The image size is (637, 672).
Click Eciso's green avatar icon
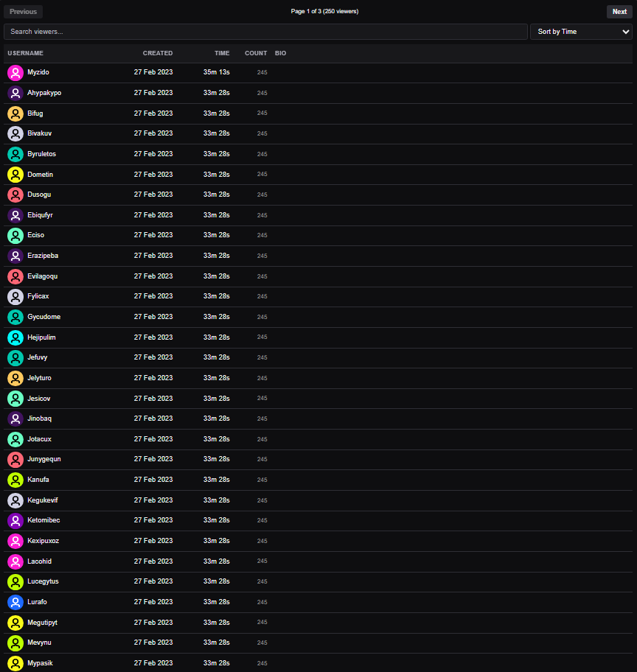pos(15,236)
